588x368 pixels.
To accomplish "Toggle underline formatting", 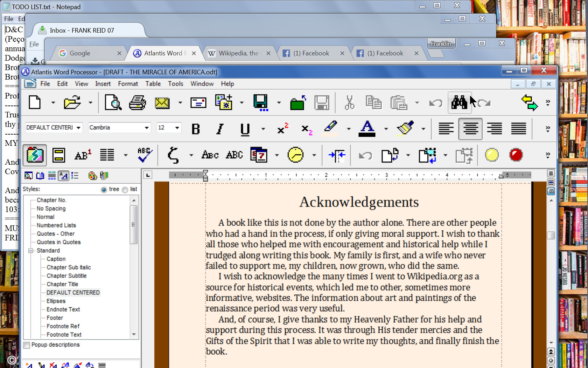I will [x=244, y=129].
